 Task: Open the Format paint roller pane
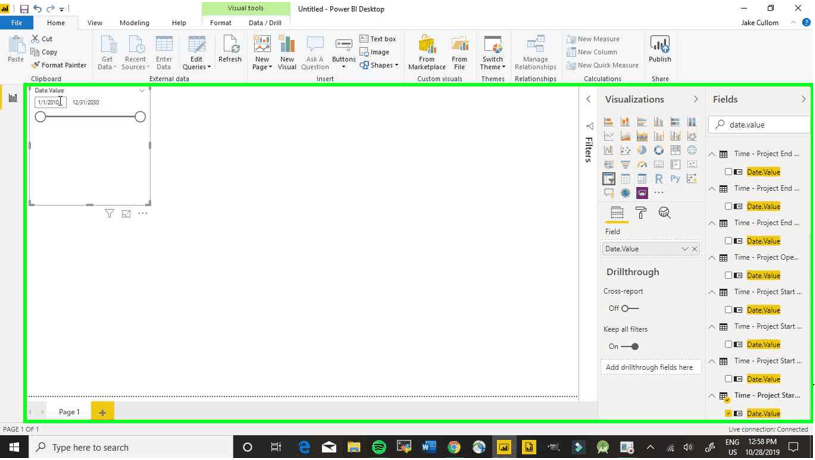click(x=641, y=213)
